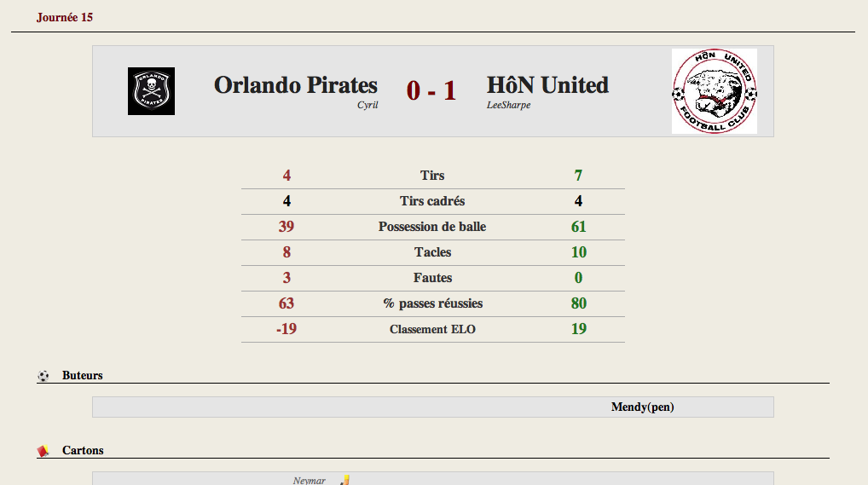Image resolution: width=868 pixels, height=485 pixels.
Task: Open the HôN United team name
Action: [x=547, y=85]
